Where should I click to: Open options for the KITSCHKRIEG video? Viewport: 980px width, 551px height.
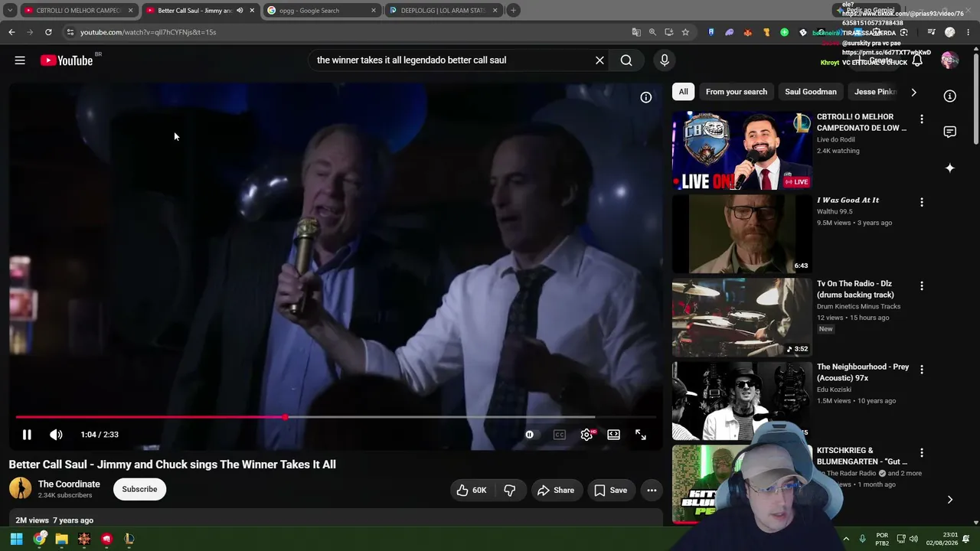click(x=922, y=453)
